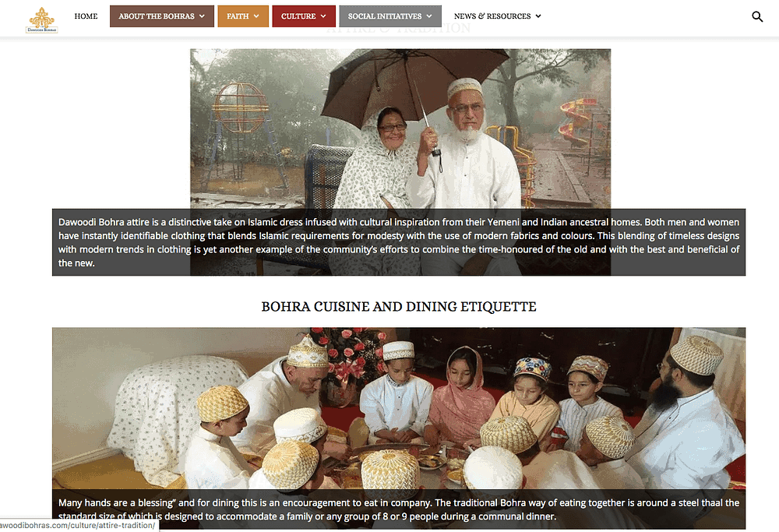779x532 pixels.
Task: Open the umbrella couple attire photo
Action: 400,129
